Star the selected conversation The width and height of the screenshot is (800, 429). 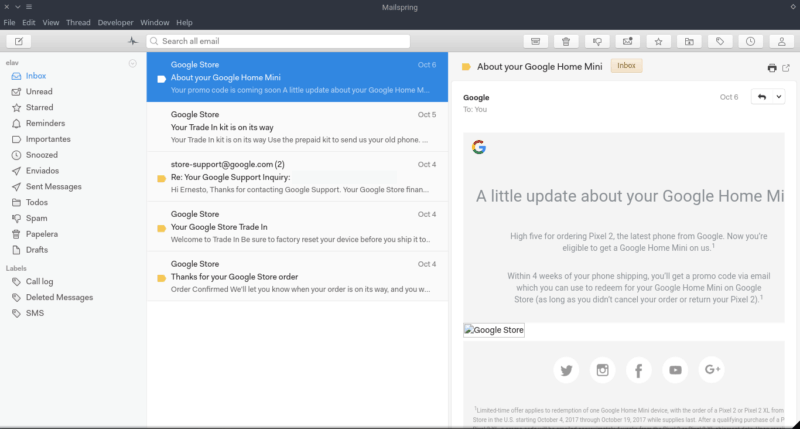pyautogui.click(x=658, y=41)
